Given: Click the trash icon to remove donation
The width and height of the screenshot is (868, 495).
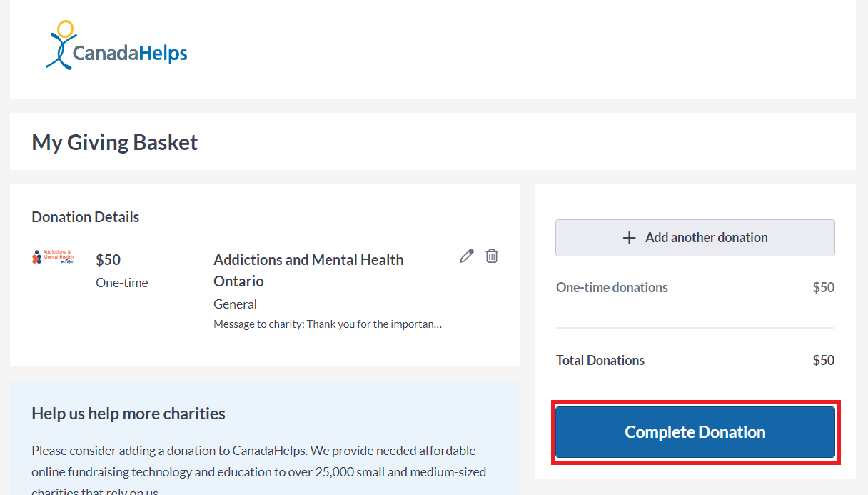Looking at the screenshot, I should (x=491, y=255).
